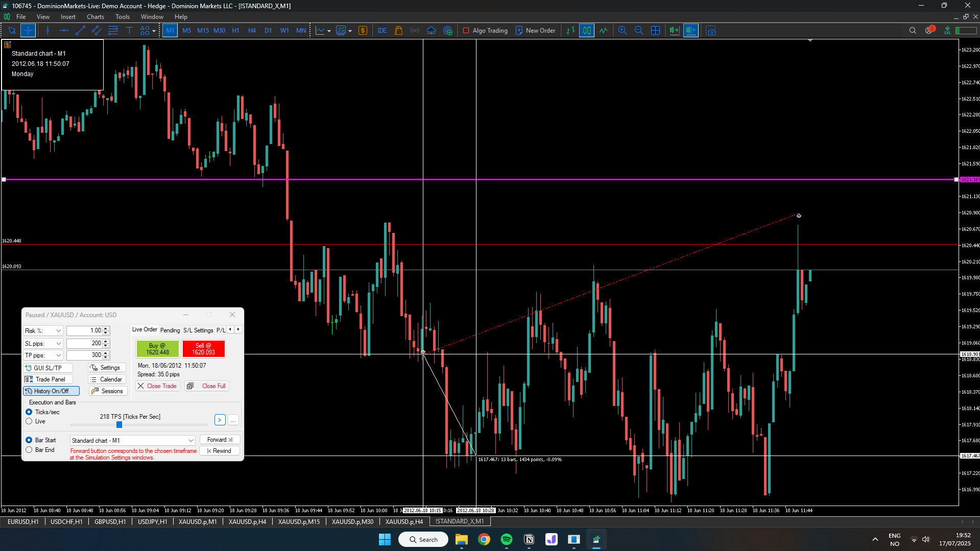980x551 pixels.
Task: Increase the Risk % value stepper
Action: click(x=106, y=329)
